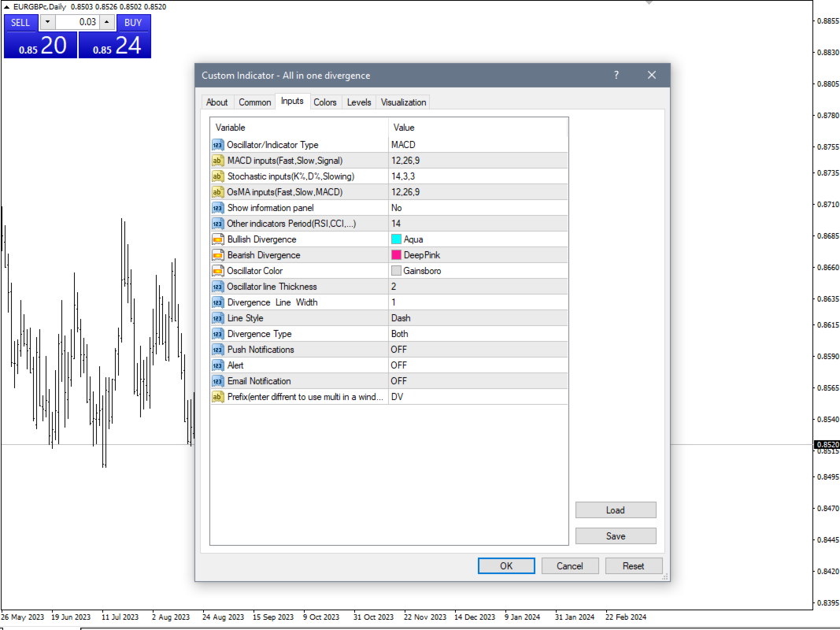
Task: Click the Save button
Action: [616, 535]
